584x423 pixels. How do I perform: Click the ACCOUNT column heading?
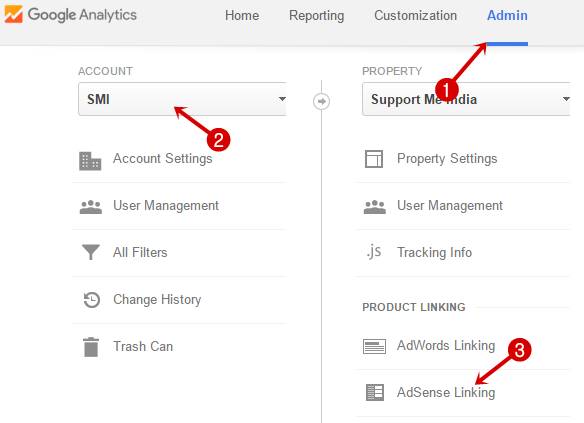tap(105, 71)
